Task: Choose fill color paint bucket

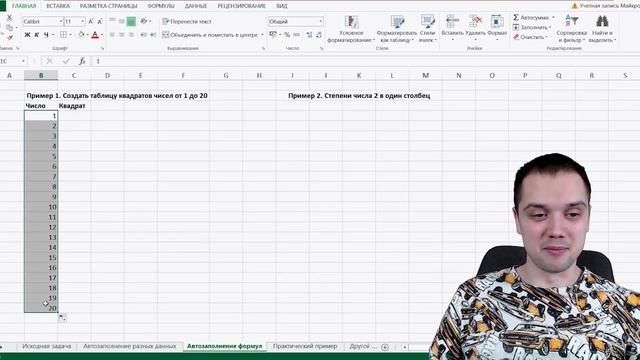Action: tap(81, 35)
